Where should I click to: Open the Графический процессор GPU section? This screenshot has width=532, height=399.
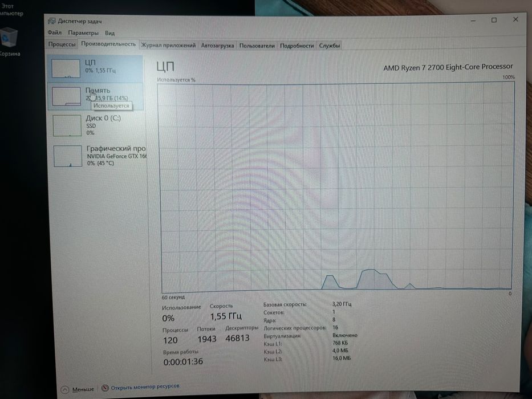click(98, 156)
